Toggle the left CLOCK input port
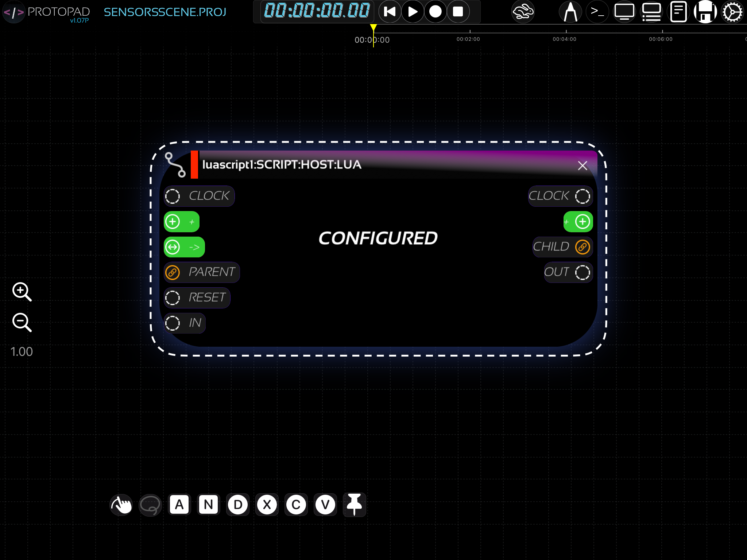 pos(173,196)
